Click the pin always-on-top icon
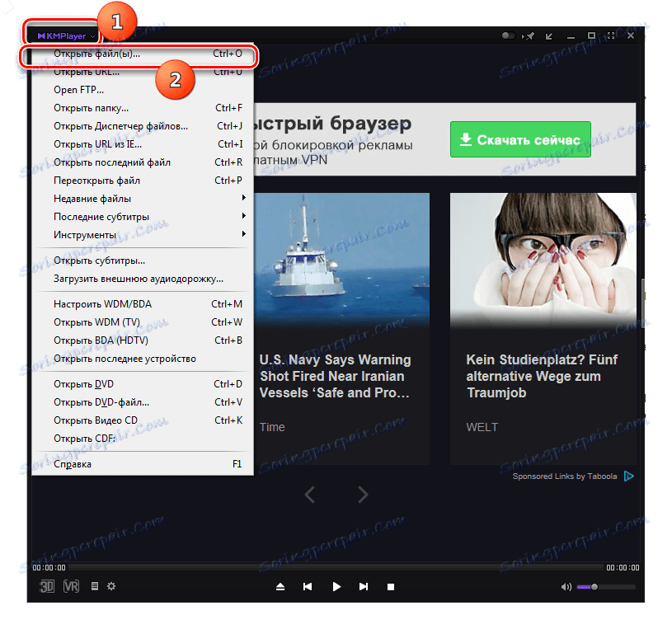672x629 pixels. 529,36
